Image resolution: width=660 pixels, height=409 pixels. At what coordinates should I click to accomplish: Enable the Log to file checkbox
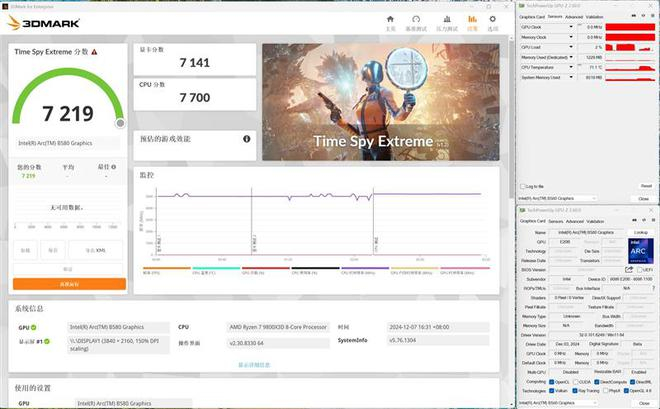pyautogui.click(x=522, y=186)
